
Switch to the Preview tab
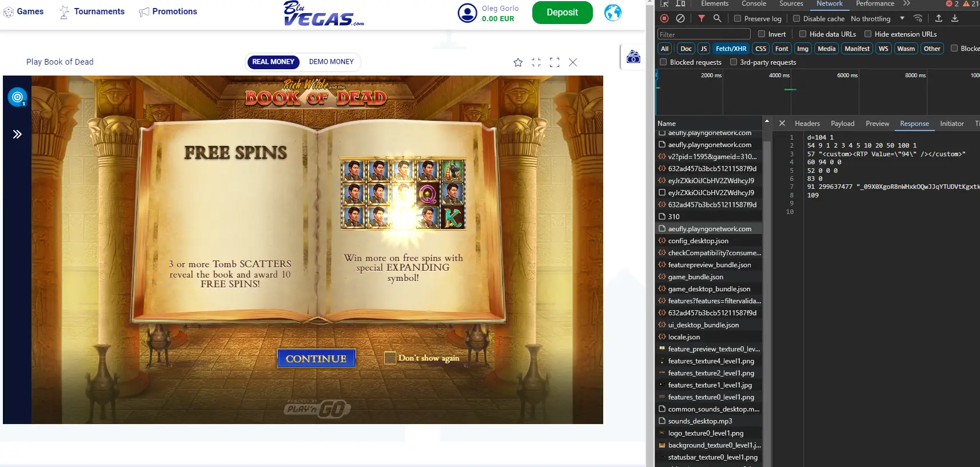coord(877,124)
